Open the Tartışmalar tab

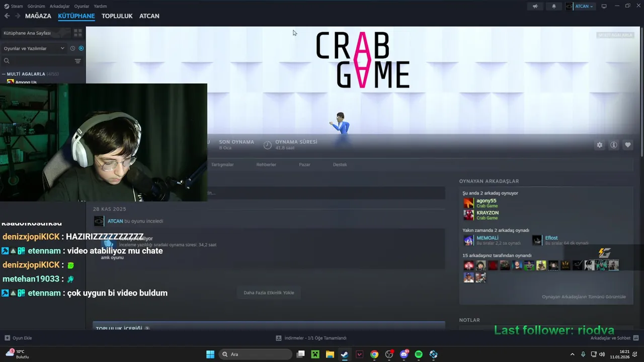[x=222, y=164]
